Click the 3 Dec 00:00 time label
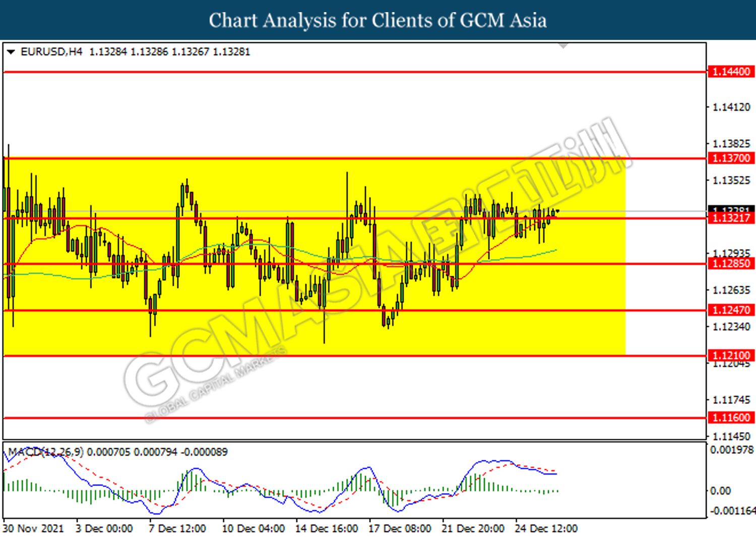This screenshot has height=540, width=756. click(104, 528)
